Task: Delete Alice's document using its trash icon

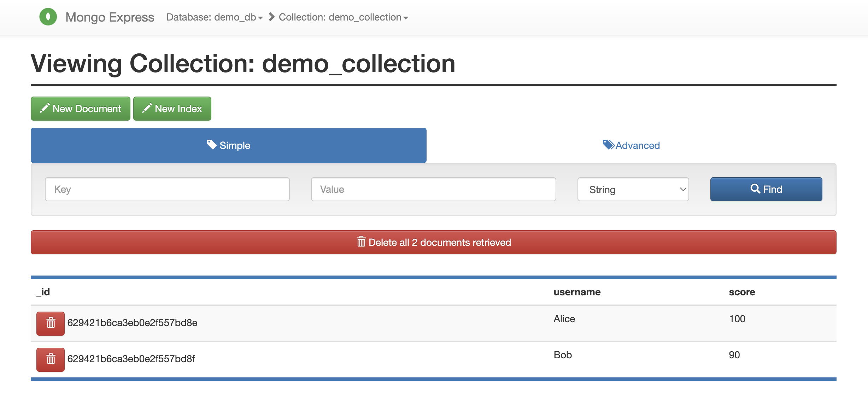Action: (50, 323)
